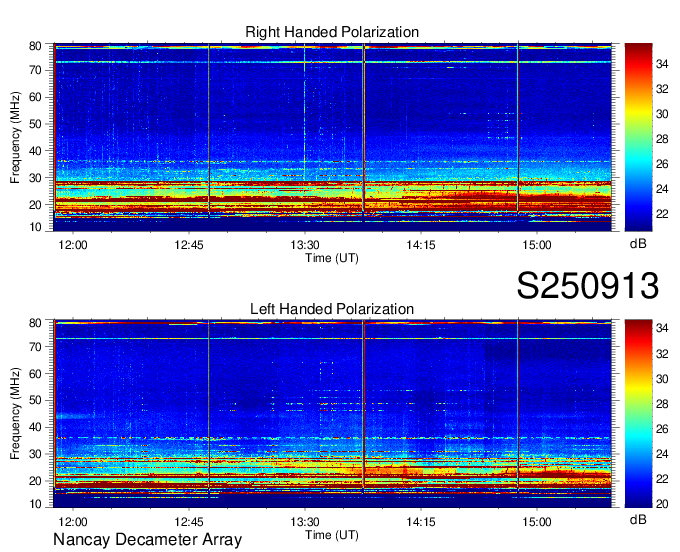The width and height of the screenshot is (680, 552).
Task: Click the dB unit label under top color bar
Action: 638,244
